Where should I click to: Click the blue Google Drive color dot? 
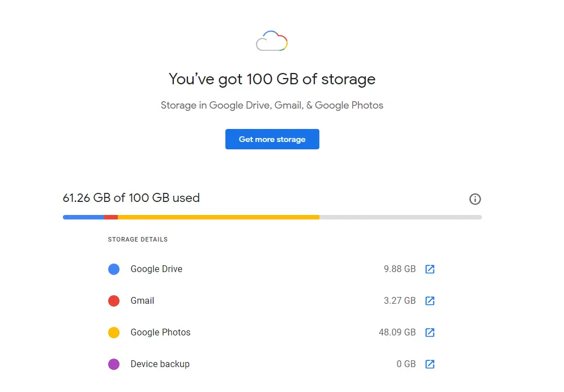114,269
